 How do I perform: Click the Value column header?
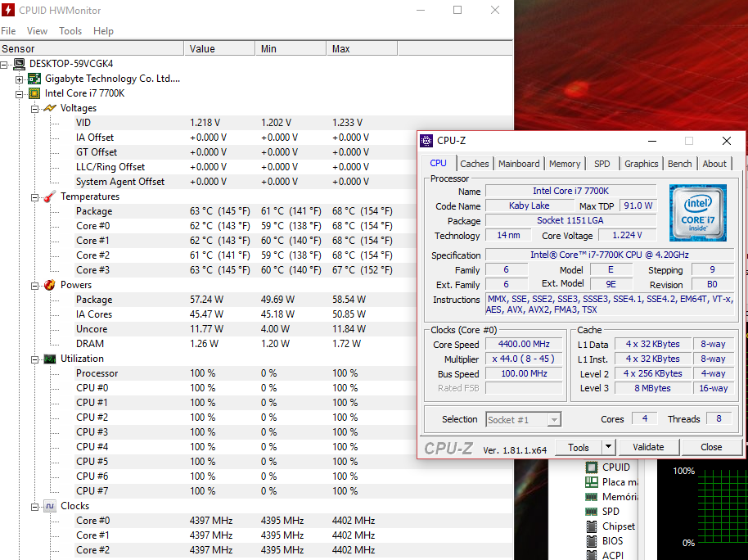(219, 48)
